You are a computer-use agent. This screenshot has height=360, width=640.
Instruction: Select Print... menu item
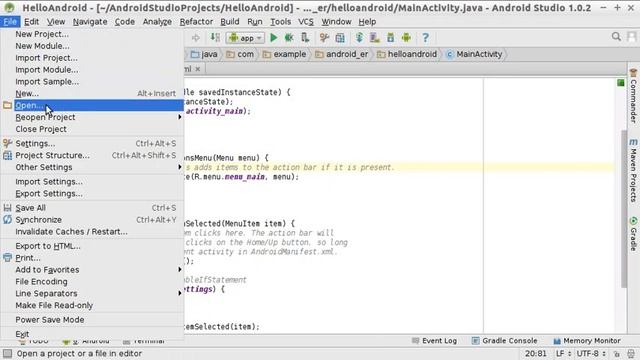[x=92, y=258]
